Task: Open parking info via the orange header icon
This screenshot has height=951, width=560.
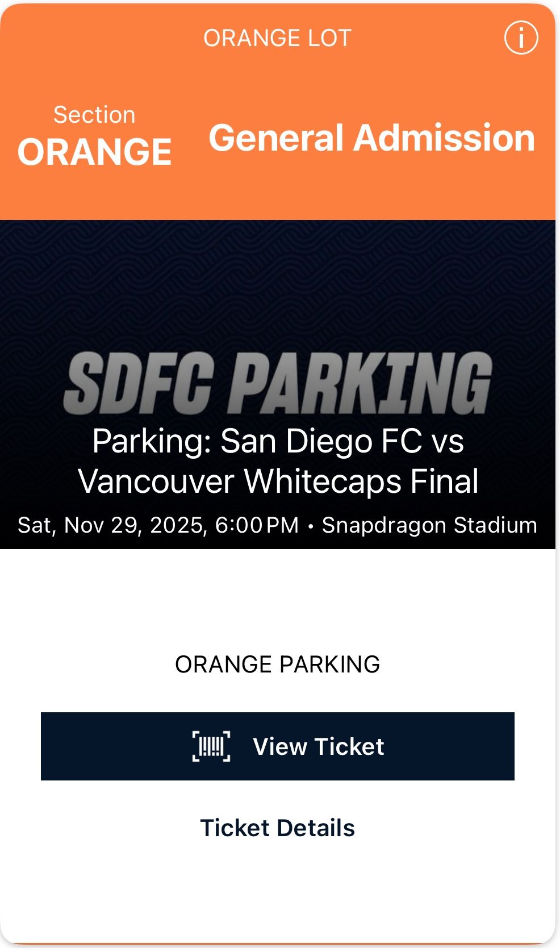Action: pyautogui.click(x=523, y=38)
